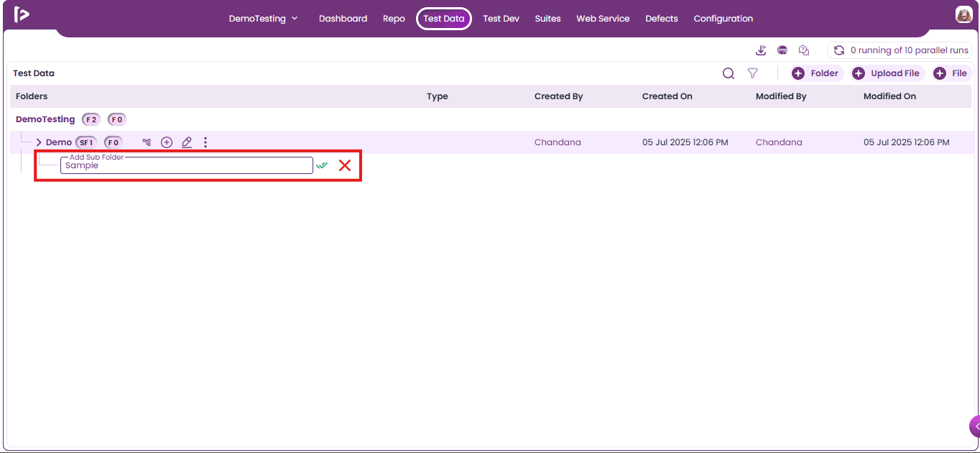Click the Created On column header
The height and width of the screenshot is (453, 980).
[667, 96]
